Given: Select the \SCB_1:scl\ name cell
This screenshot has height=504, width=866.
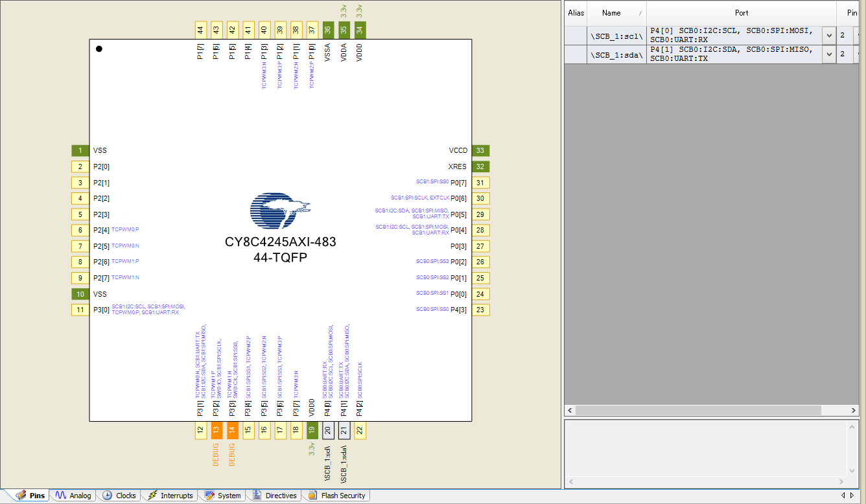Looking at the screenshot, I should [x=616, y=35].
